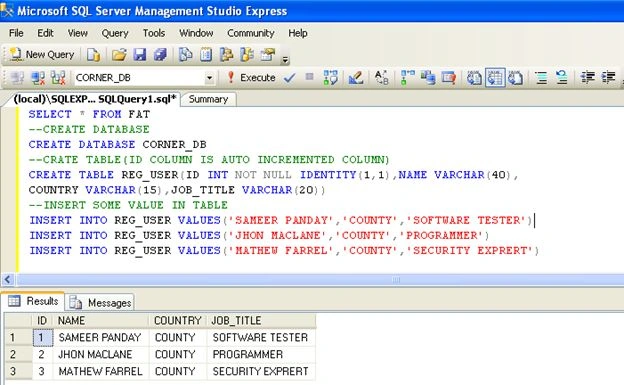
Task: Click the Database Engine Query icon
Action: pyautogui.click(x=94, y=55)
